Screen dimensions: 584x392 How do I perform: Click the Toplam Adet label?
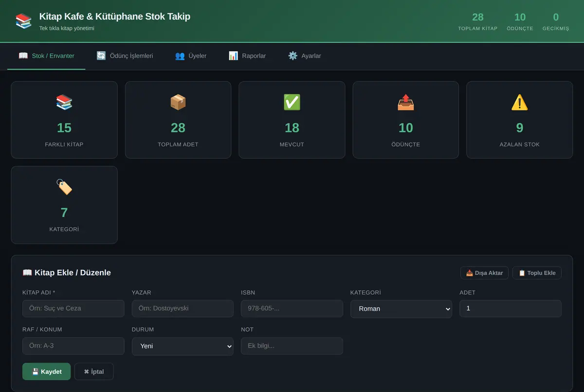[178, 144]
